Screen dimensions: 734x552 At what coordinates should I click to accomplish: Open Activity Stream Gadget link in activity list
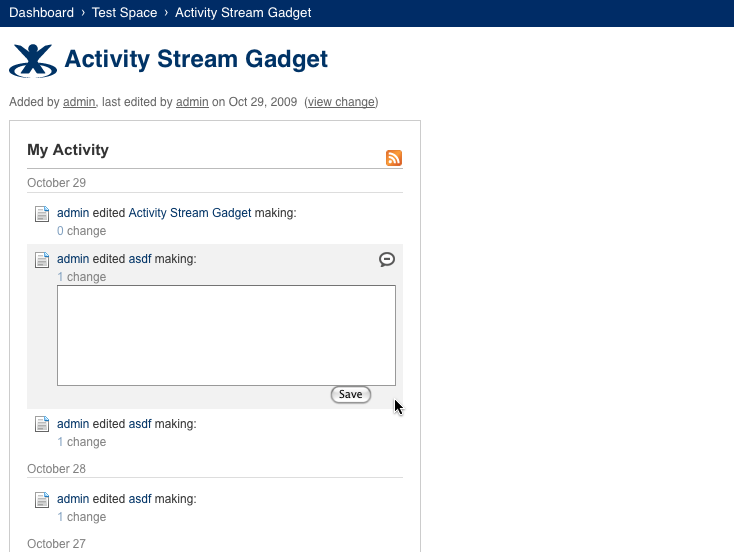pyautogui.click(x=190, y=213)
